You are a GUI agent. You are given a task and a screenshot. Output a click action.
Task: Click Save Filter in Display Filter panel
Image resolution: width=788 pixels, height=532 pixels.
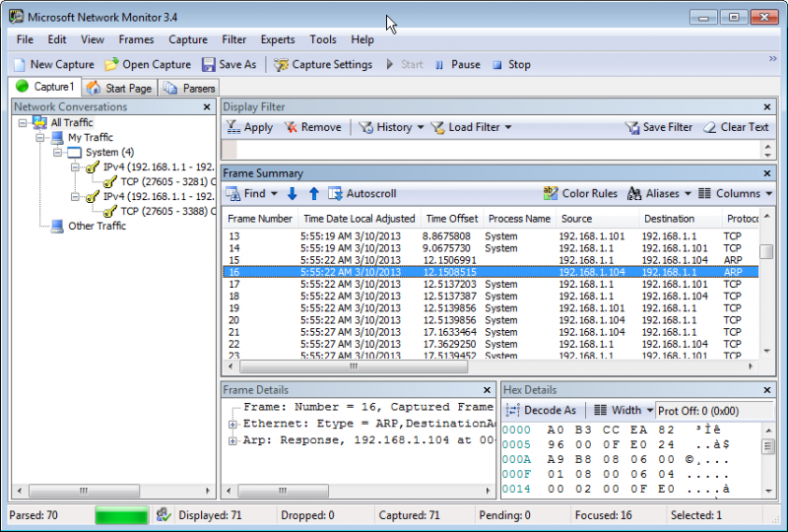[x=659, y=128]
